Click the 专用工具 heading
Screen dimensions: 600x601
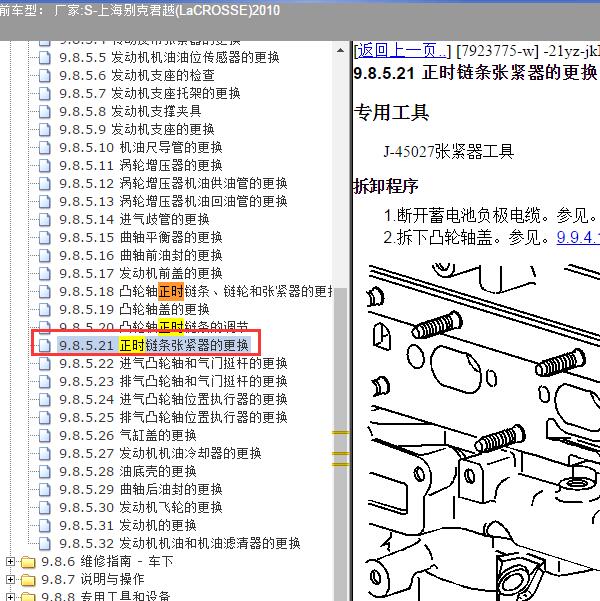[x=391, y=113]
